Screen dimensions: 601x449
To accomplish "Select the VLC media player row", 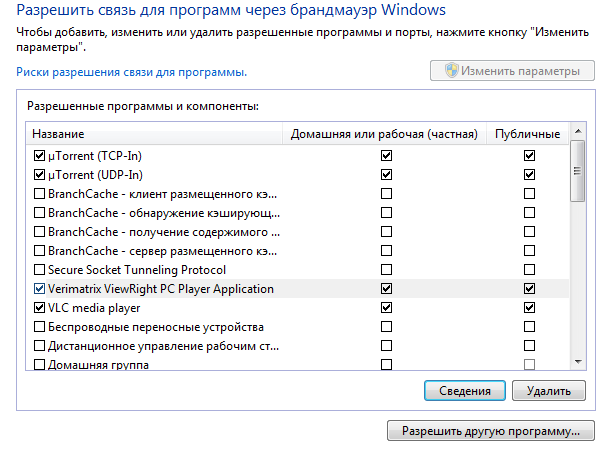I will click(x=297, y=308).
